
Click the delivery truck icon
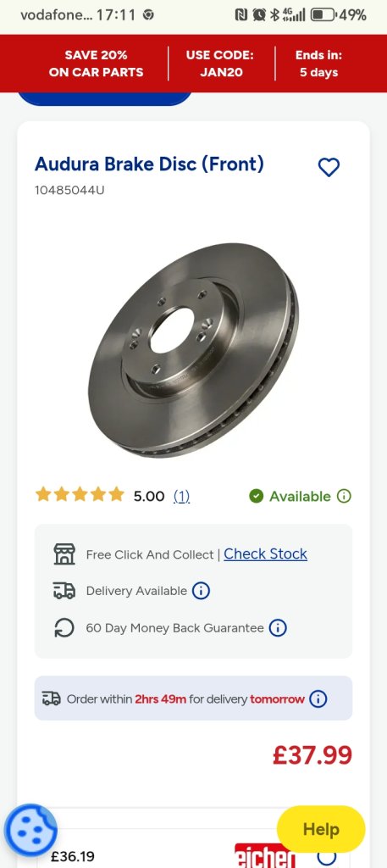[64, 591]
